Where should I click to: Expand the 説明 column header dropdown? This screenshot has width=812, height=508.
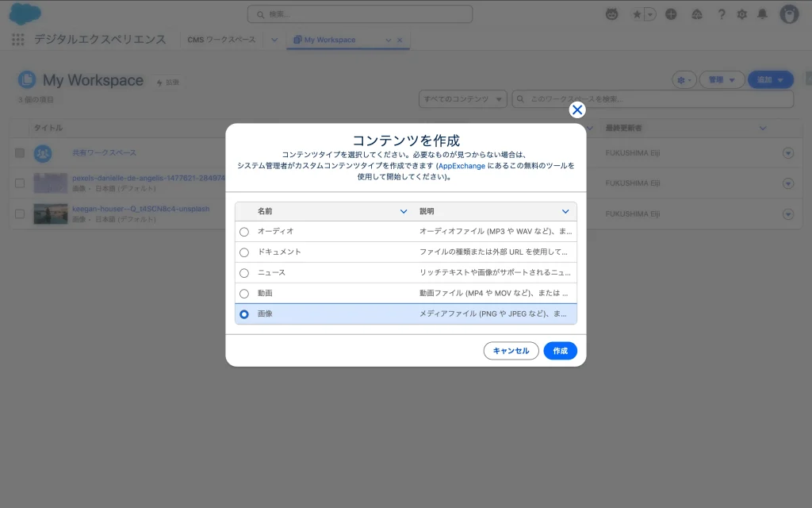565,212
